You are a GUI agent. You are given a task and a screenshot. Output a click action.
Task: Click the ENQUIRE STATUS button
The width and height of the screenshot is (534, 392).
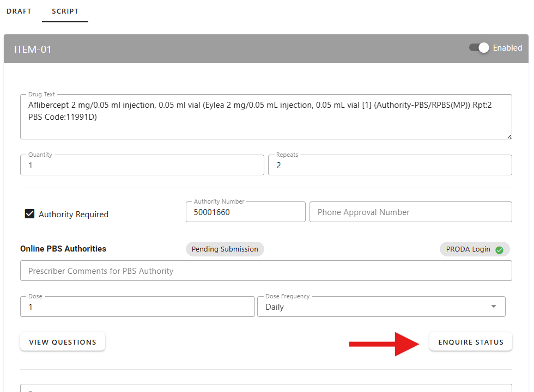pos(471,342)
